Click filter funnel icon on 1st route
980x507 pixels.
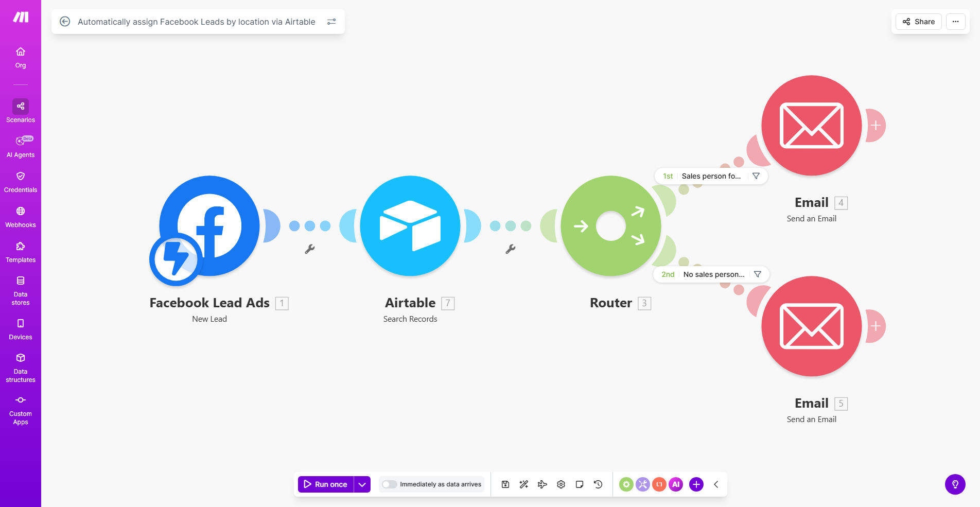coord(756,176)
